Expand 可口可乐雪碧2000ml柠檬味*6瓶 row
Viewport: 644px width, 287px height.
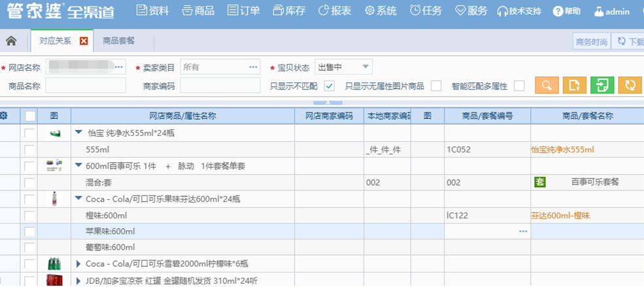pos(79,264)
